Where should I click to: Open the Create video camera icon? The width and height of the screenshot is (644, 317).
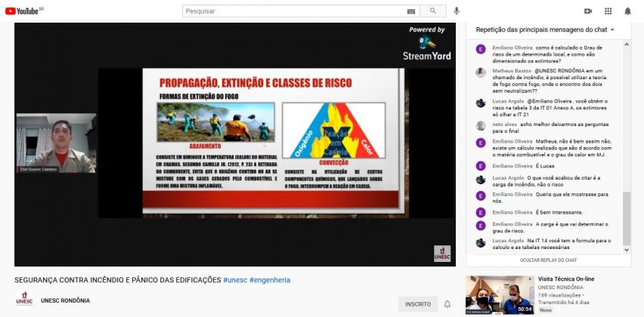(x=588, y=11)
